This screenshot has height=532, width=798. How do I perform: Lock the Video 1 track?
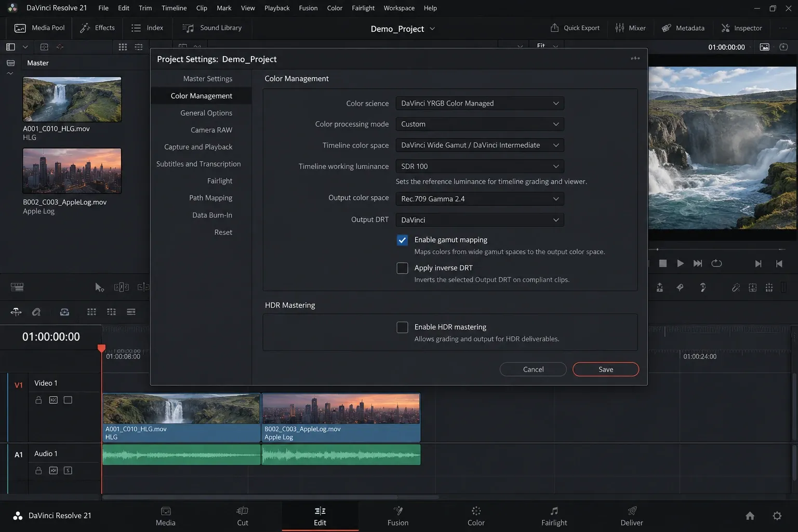(x=38, y=400)
